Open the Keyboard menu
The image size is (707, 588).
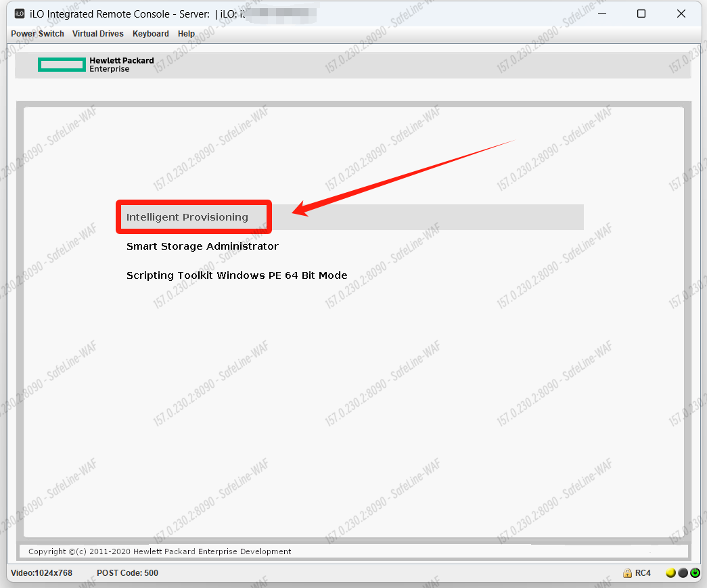tap(151, 34)
